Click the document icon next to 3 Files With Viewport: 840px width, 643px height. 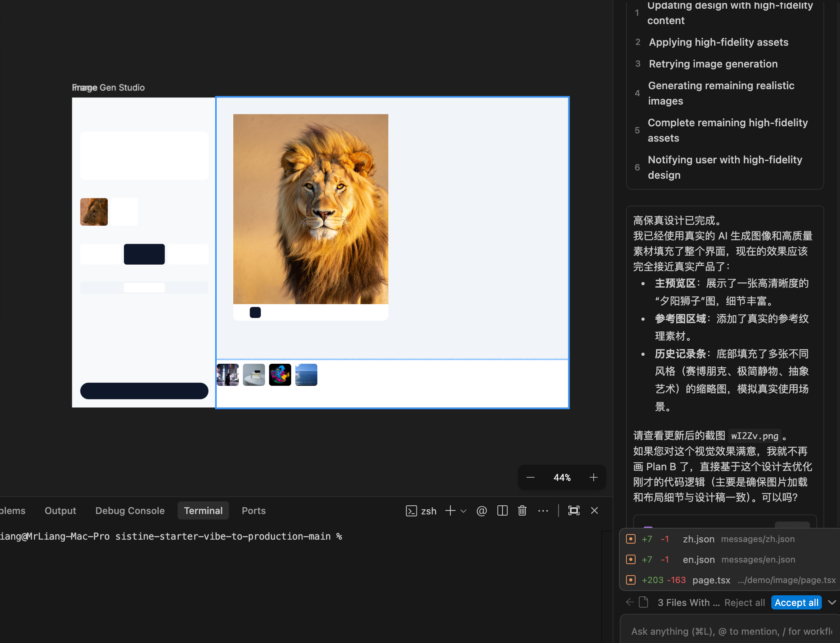(x=643, y=602)
